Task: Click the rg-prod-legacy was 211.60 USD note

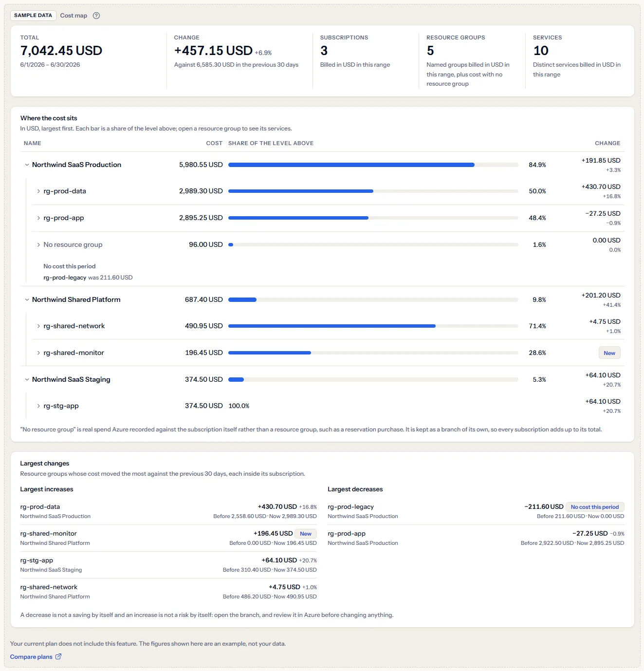Action: [x=88, y=278]
